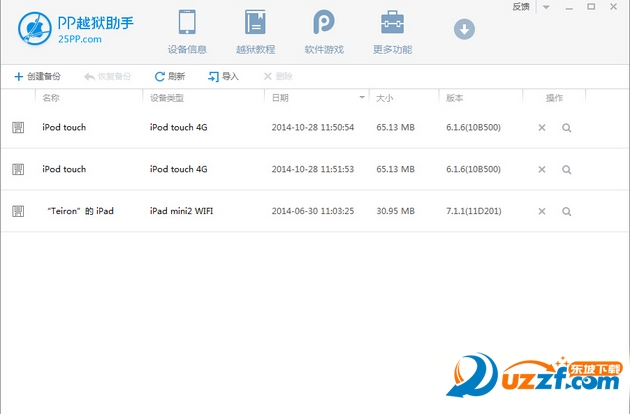Image resolution: width=630 pixels, height=414 pixels.
Task: Minimize the PP assistant window
Action: coord(569,8)
